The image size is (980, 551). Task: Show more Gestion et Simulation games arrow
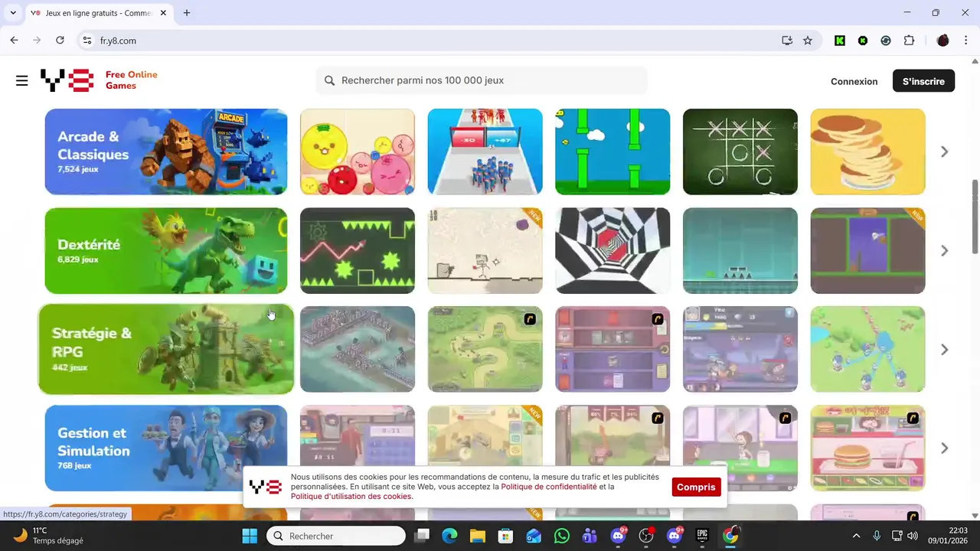945,448
